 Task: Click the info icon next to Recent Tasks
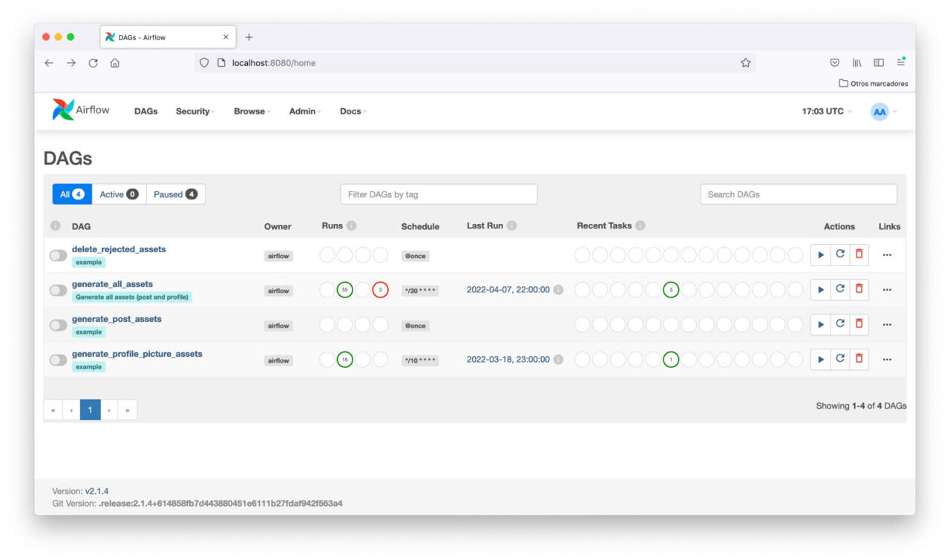pyautogui.click(x=640, y=225)
